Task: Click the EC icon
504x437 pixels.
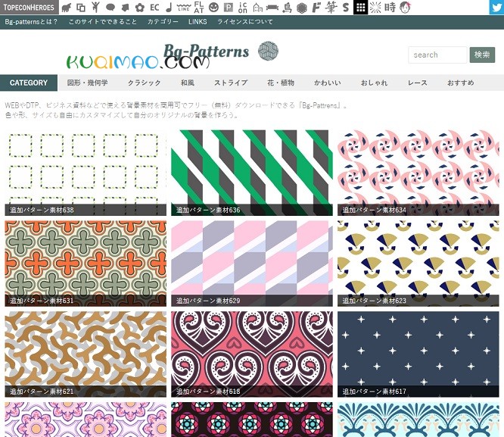Action: click(x=154, y=7)
